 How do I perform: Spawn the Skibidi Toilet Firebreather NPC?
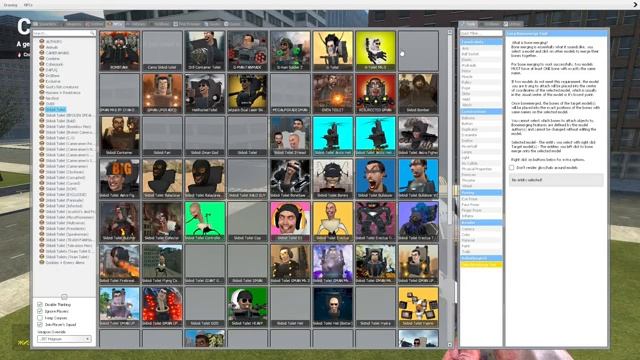[120, 264]
